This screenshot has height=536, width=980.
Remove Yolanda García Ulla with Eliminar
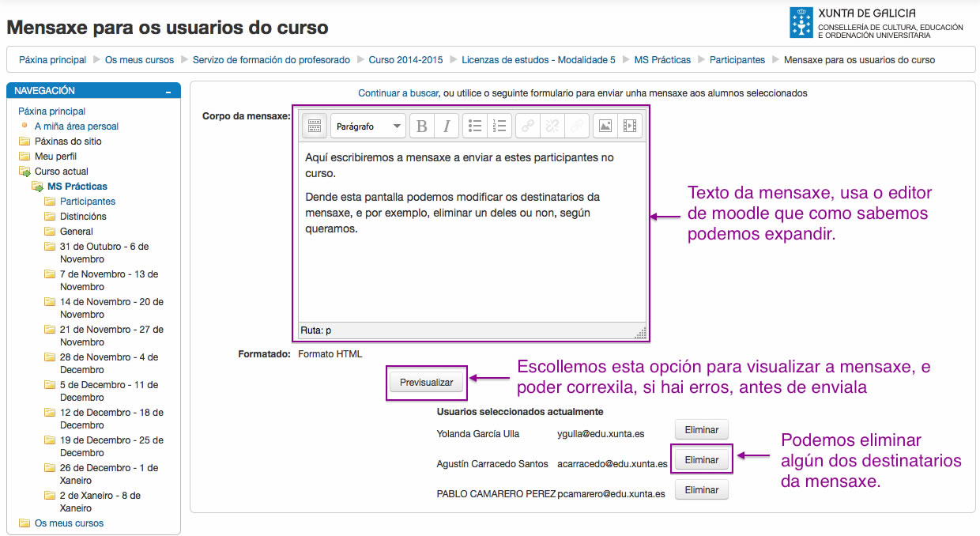coord(701,429)
